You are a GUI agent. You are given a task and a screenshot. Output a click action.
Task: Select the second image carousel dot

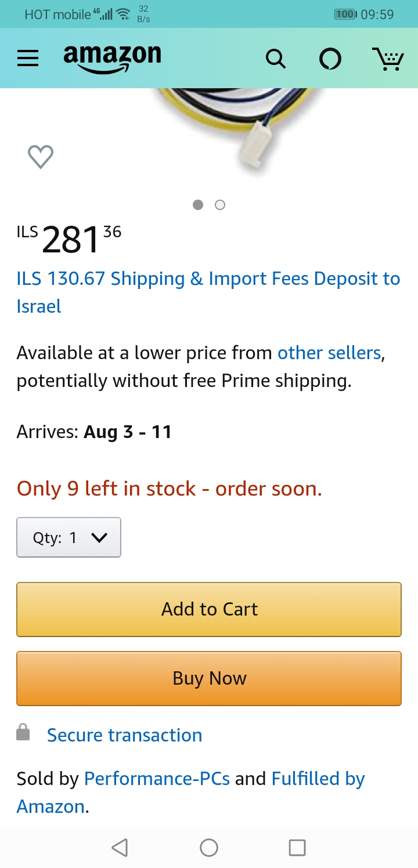[220, 205]
